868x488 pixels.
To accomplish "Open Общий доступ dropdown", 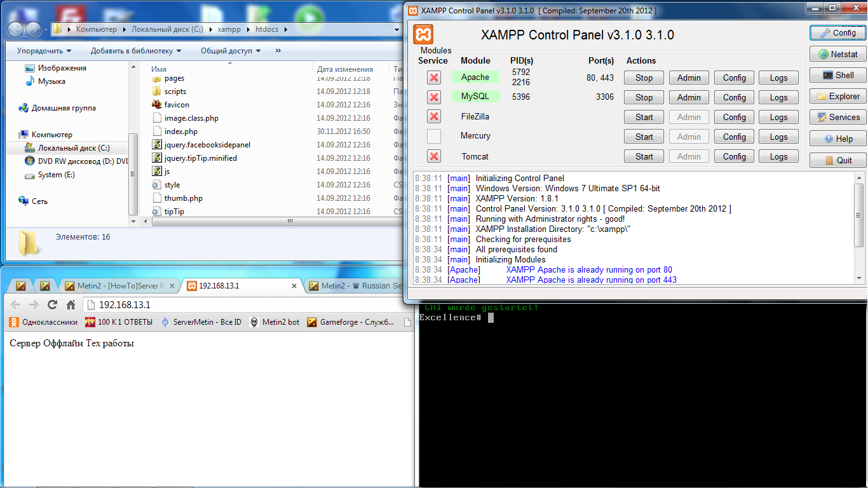I will click(x=231, y=51).
